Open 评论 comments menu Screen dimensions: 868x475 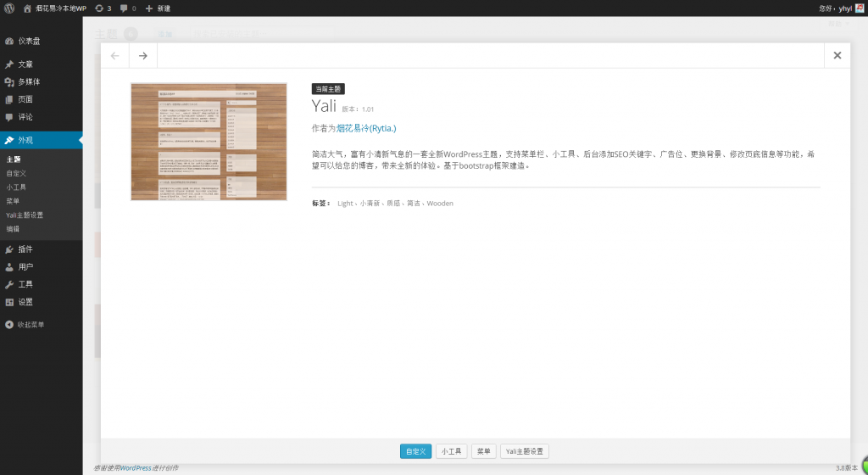click(41, 117)
